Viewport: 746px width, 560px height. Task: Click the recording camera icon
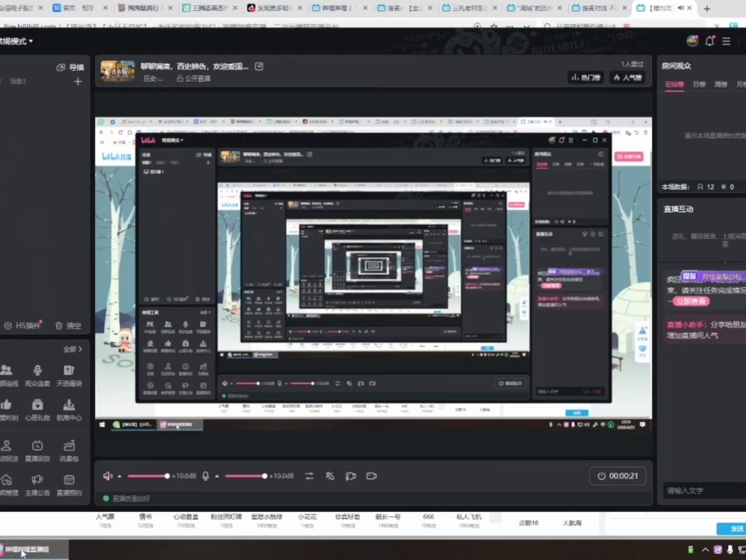point(372,476)
